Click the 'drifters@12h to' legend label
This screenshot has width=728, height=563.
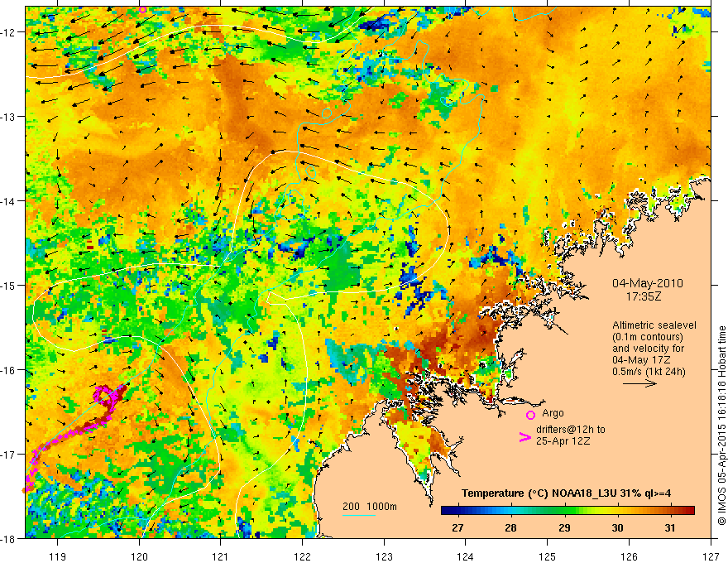click(x=571, y=430)
